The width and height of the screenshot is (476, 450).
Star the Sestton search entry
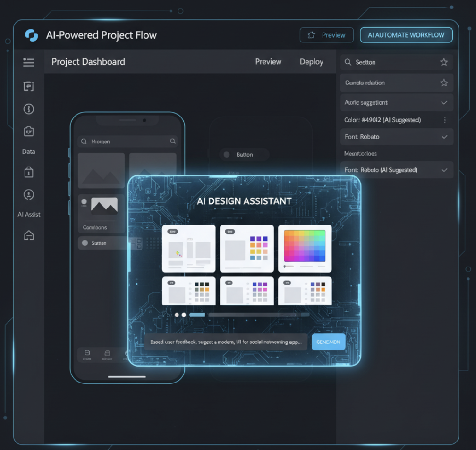coord(443,62)
